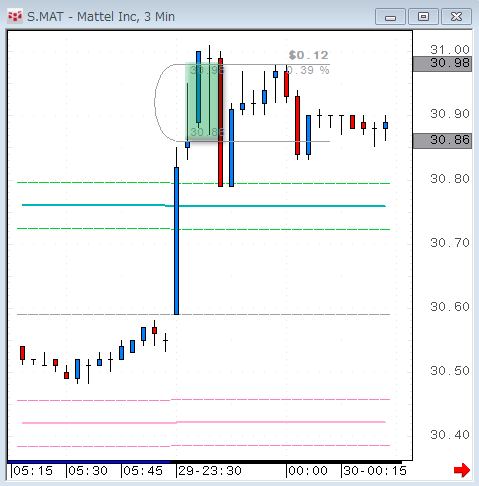Click the red chart icon in title bar
Screen dimensions: 479x486
[15, 17]
